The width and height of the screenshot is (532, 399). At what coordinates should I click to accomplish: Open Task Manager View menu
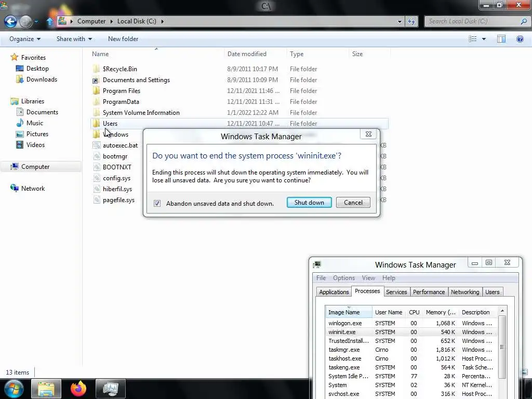[x=368, y=278]
